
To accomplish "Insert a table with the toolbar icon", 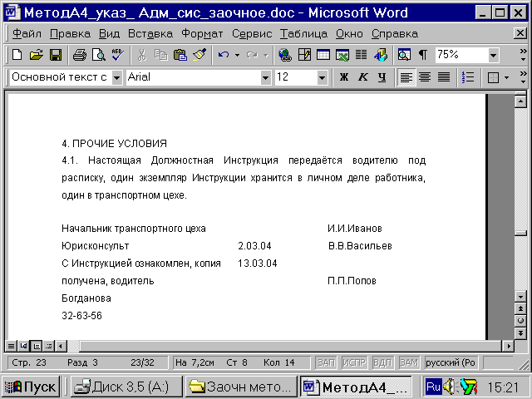I will [323, 55].
